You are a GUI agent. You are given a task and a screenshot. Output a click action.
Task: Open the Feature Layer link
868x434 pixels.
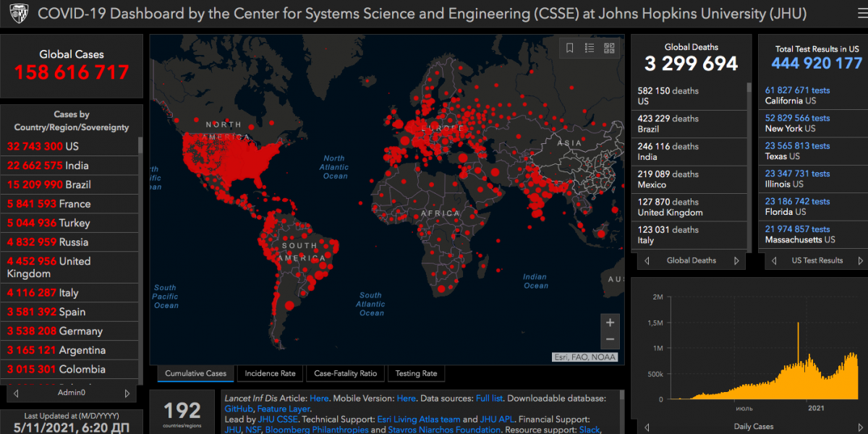[x=284, y=409]
